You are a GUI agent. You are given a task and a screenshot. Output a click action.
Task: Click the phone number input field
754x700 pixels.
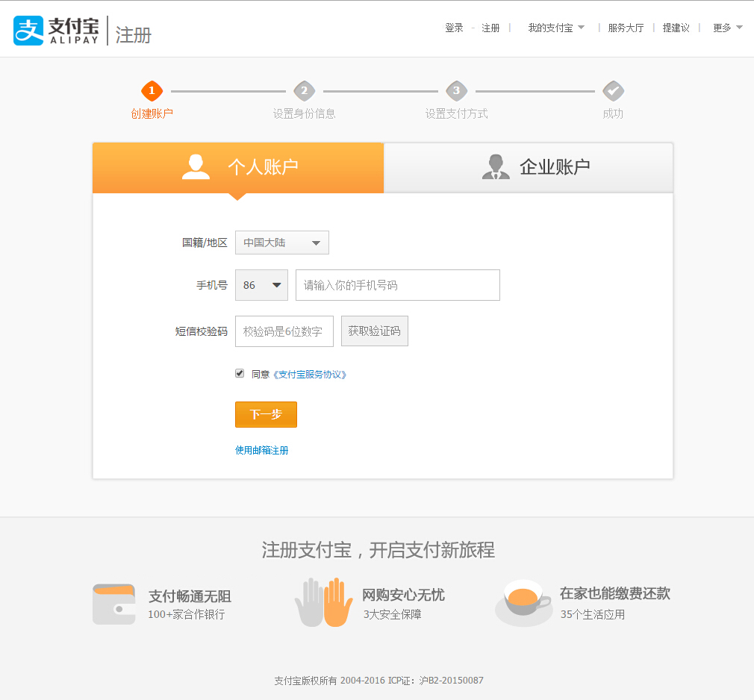click(396, 284)
